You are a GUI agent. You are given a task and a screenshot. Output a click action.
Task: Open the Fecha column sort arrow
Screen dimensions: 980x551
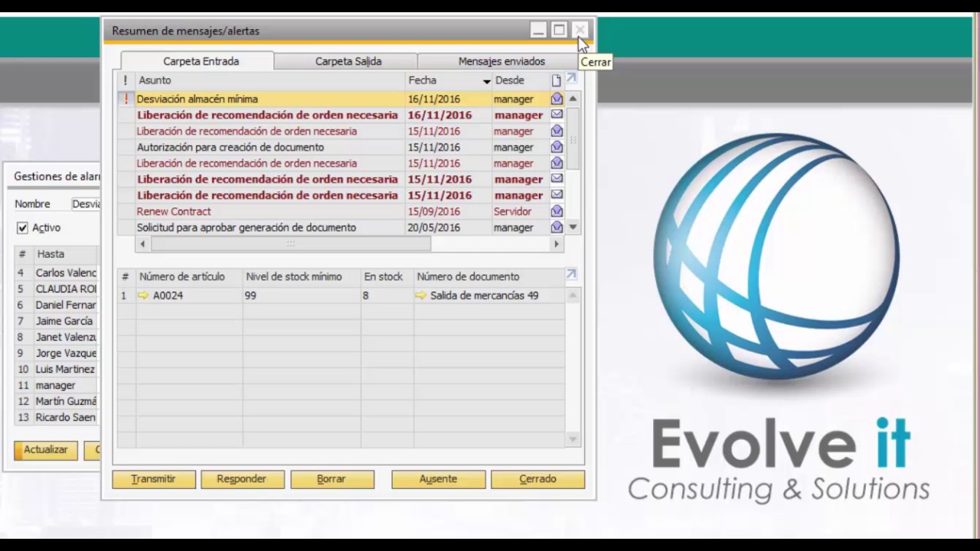tap(486, 81)
